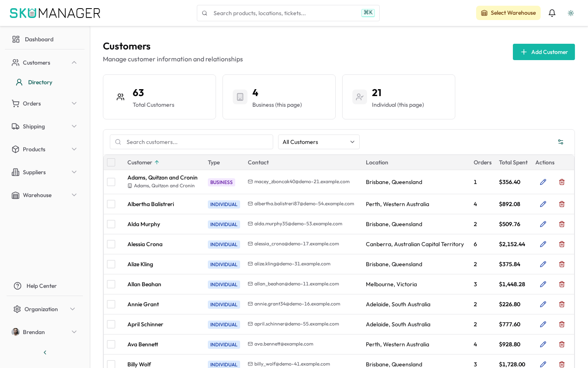588x368 pixels.
Task: Open Alessia Crona customer name
Action: [145, 244]
